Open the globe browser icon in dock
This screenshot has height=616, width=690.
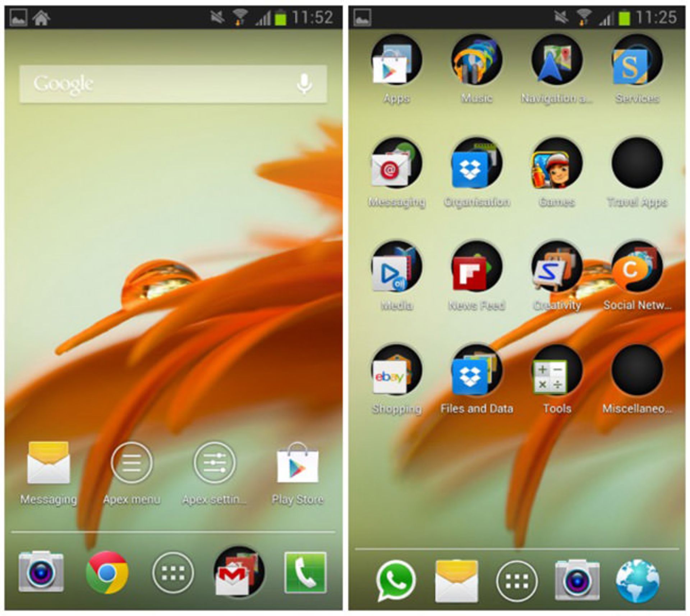(637, 580)
